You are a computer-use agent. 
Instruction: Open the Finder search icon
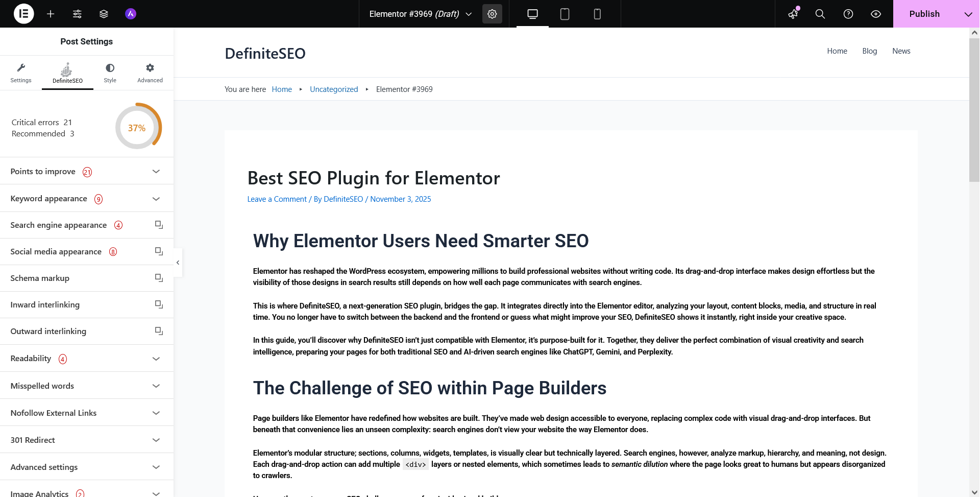coord(820,14)
